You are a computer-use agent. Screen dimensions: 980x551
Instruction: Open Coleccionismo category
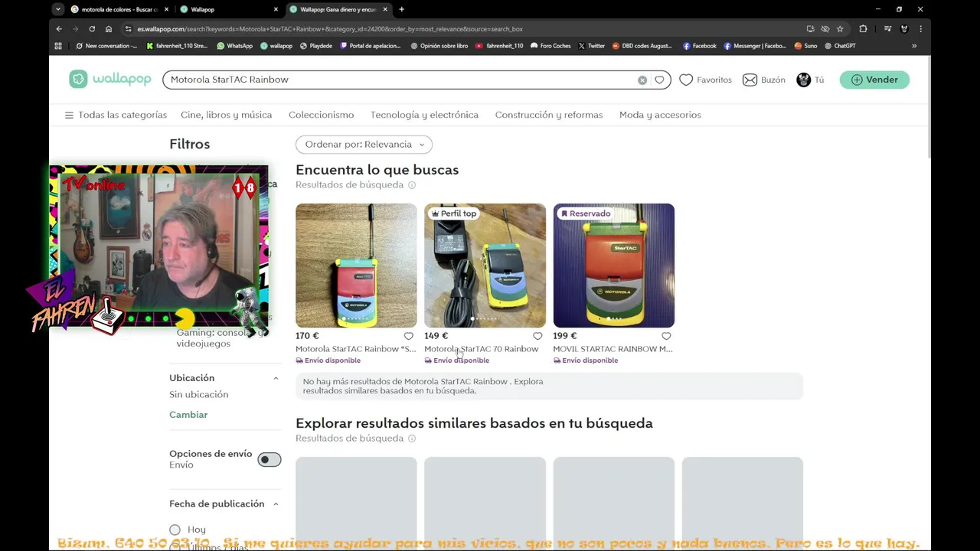321,115
